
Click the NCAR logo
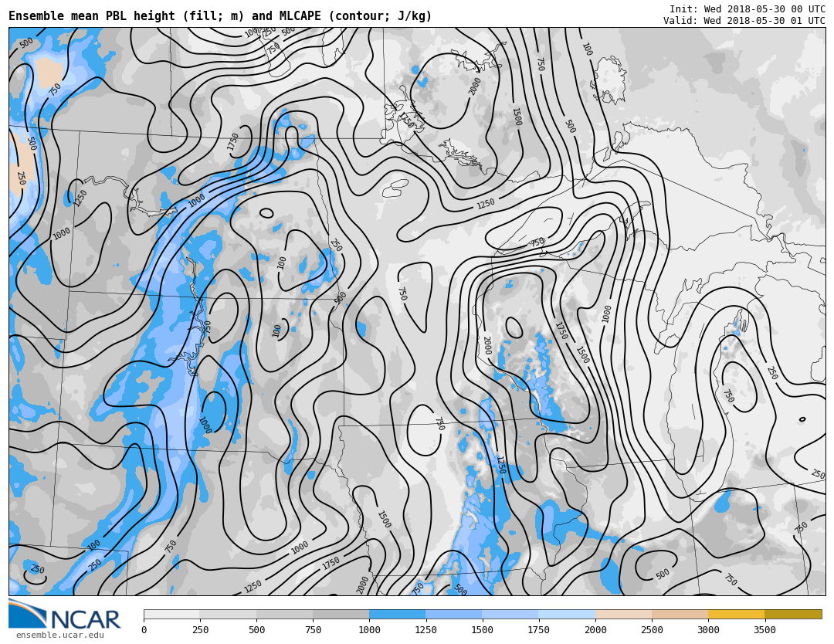click(65, 615)
